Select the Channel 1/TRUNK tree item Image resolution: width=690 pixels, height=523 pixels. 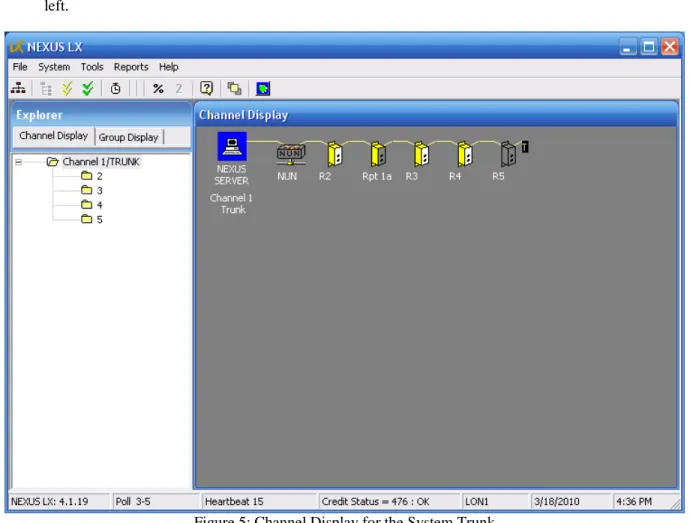tap(101, 162)
